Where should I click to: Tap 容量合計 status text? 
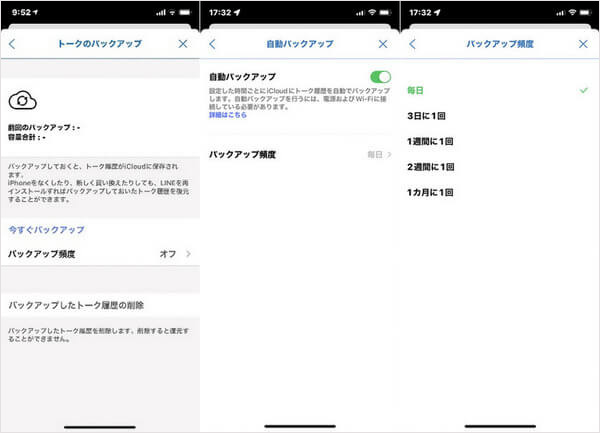pyautogui.click(x=27, y=137)
